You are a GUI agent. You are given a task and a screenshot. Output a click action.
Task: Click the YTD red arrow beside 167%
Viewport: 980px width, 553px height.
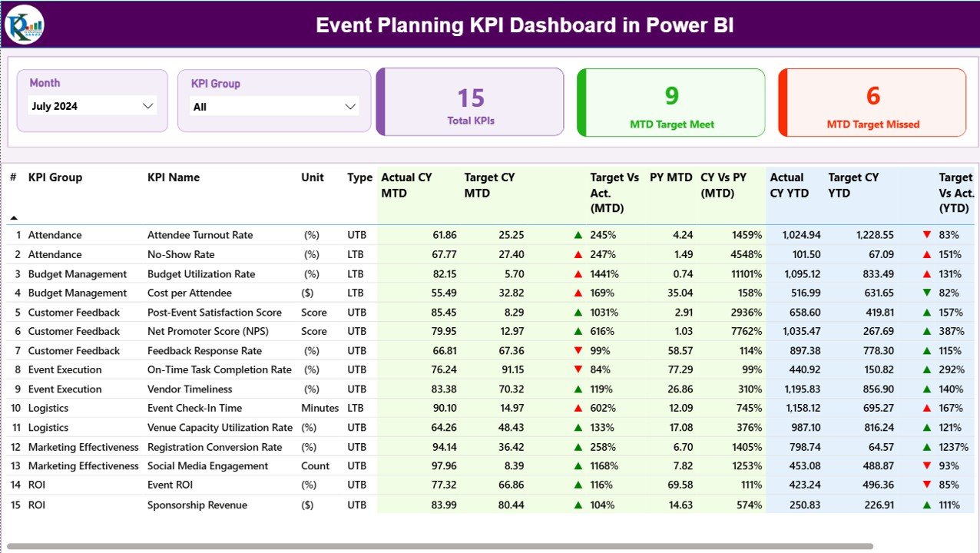[927, 408]
